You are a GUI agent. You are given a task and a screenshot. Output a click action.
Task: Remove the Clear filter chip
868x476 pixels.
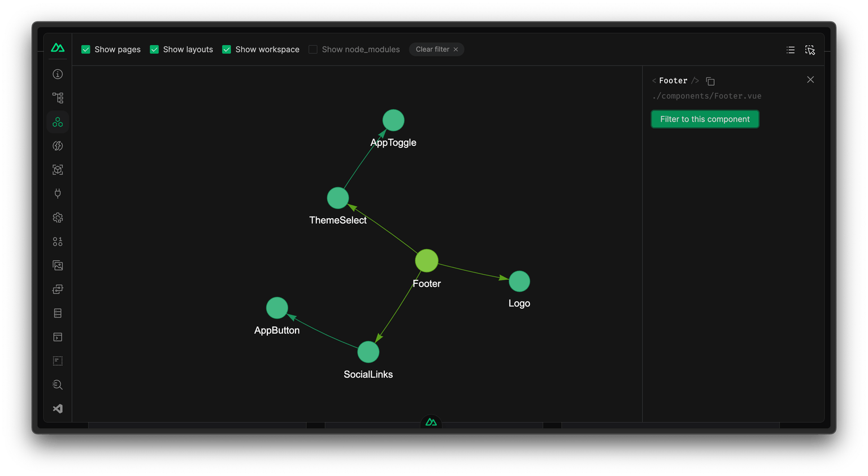455,49
